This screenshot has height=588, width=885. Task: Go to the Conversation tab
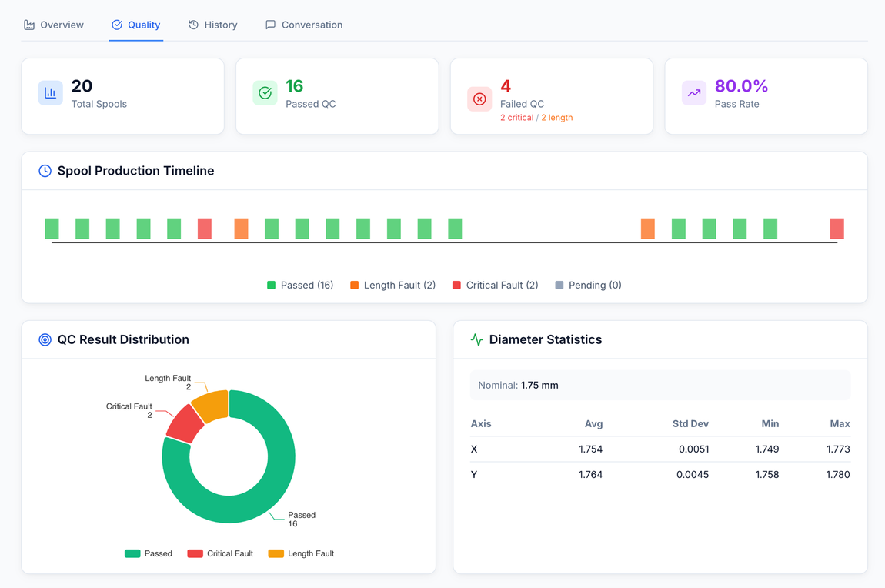pyautogui.click(x=304, y=25)
